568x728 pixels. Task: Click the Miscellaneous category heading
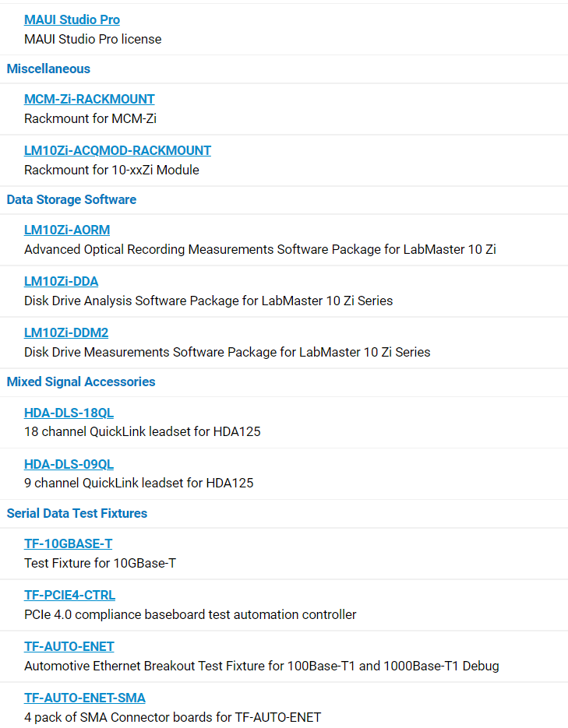[x=48, y=69]
